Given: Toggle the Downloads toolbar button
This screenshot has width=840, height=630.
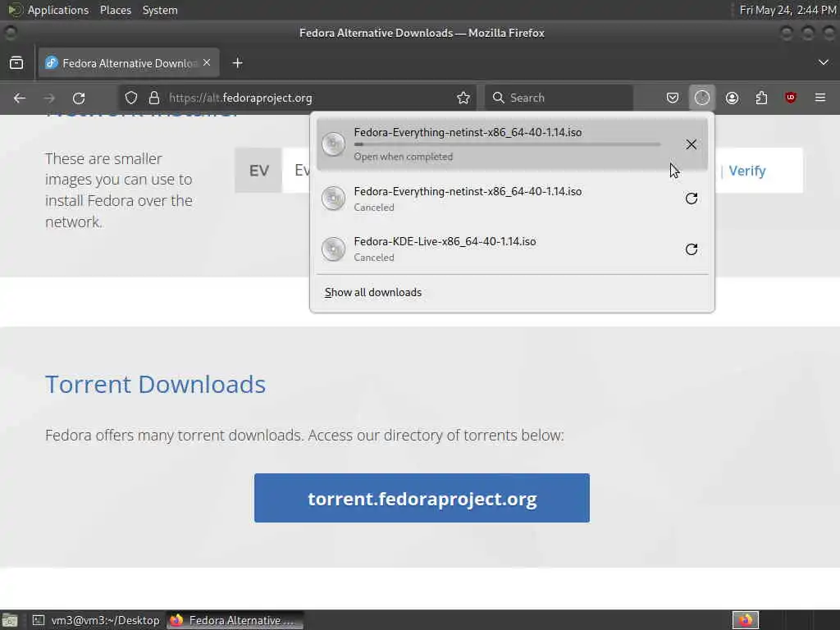Looking at the screenshot, I should (702, 98).
